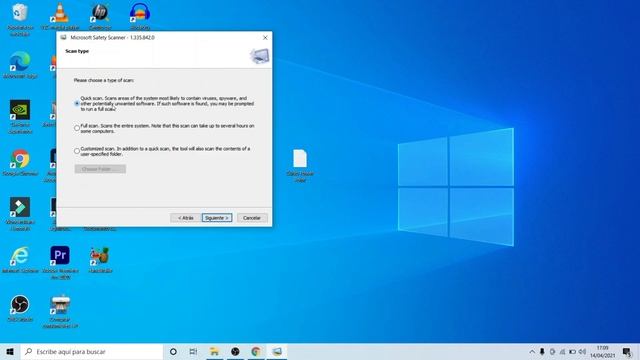Switch to Safety Scanner taskbar icon
This screenshot has width=640, height=360.
[277, 351]
